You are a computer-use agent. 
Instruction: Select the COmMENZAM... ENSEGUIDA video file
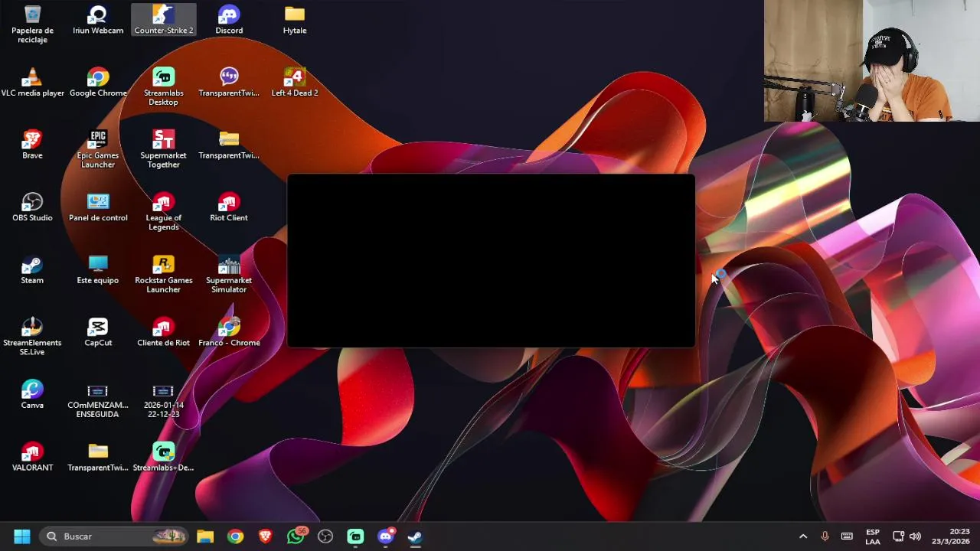coord(98,399)
